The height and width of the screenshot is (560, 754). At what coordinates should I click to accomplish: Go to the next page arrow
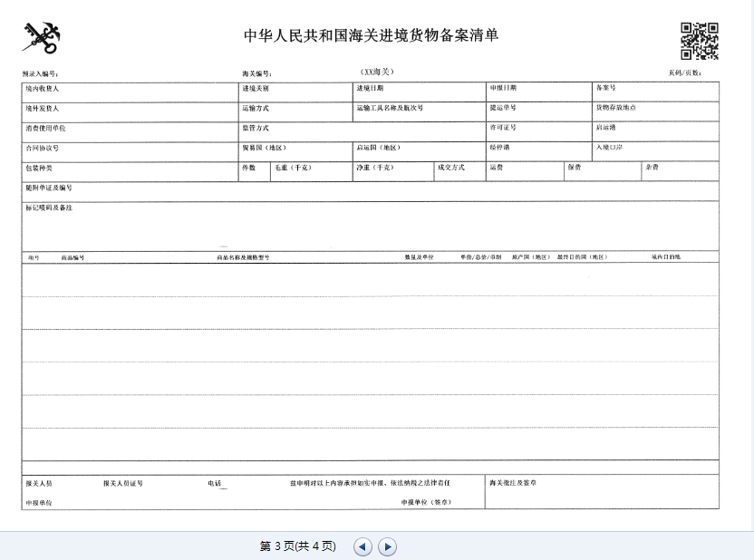(x=387, y=546)
